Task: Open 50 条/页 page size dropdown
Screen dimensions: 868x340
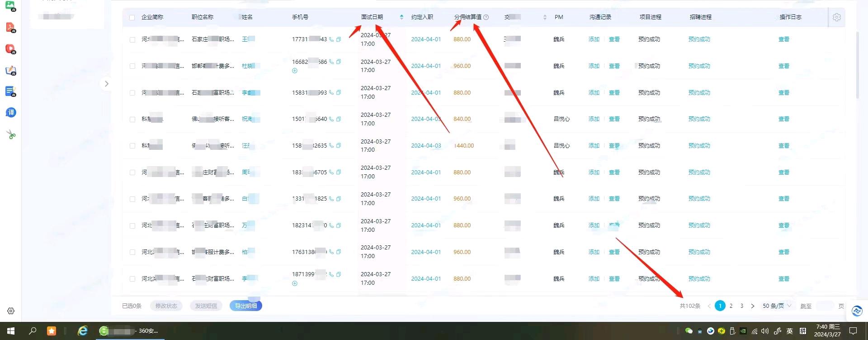Action: click(x=777, y=306)
